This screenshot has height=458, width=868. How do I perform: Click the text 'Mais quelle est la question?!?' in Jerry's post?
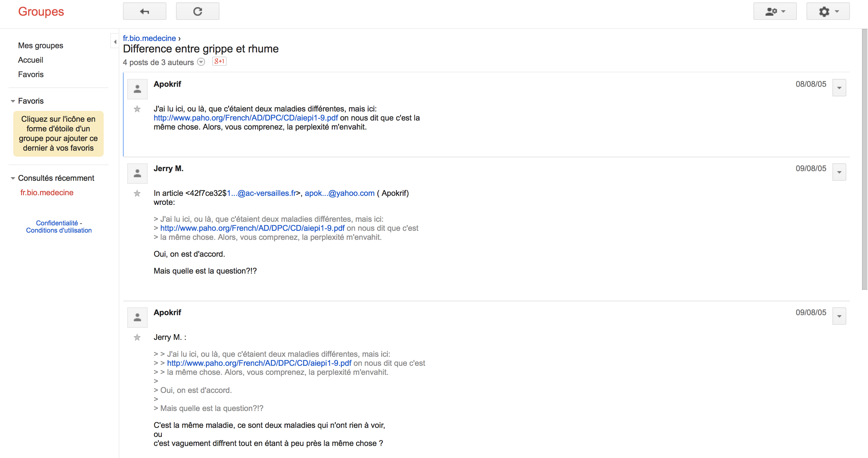[205, 271]
